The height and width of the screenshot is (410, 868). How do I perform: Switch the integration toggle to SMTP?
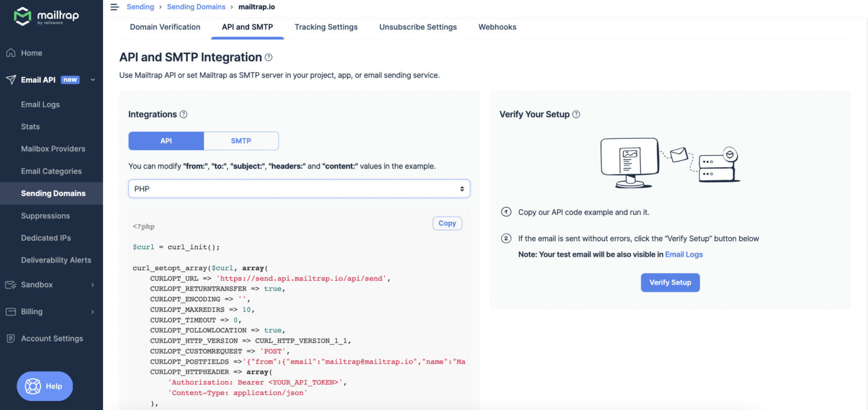coord(241,140)
